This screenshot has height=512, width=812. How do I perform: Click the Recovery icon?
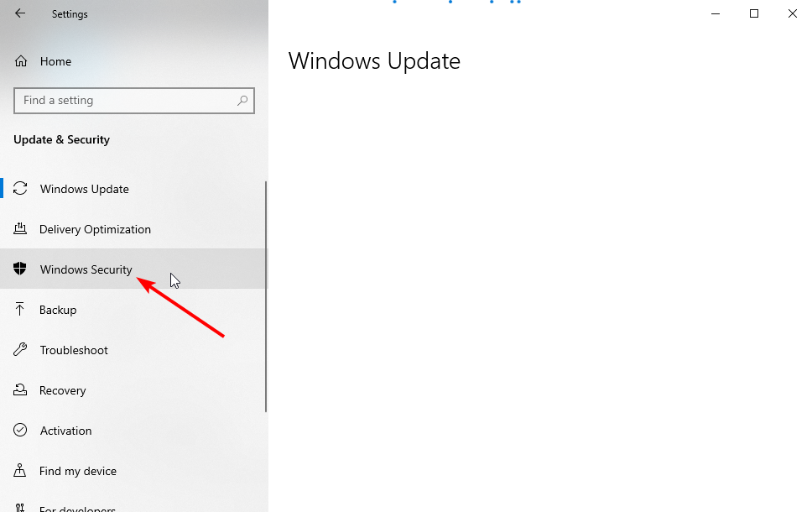(20, 389)
